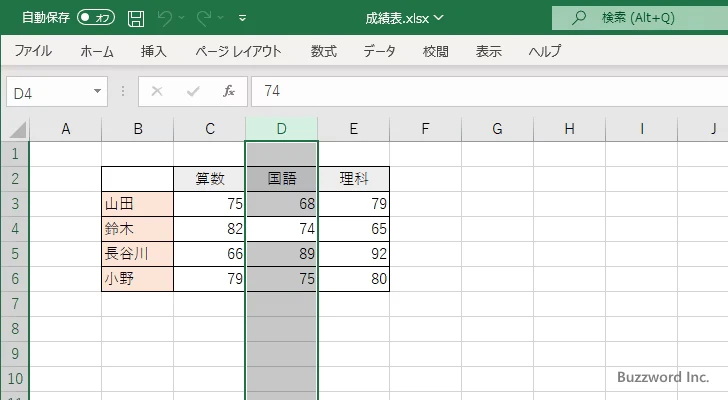Switch to the 挿入 (Insert) tab
The width and height of the screenshot is (728, 400).
click(x=153, y=51)
